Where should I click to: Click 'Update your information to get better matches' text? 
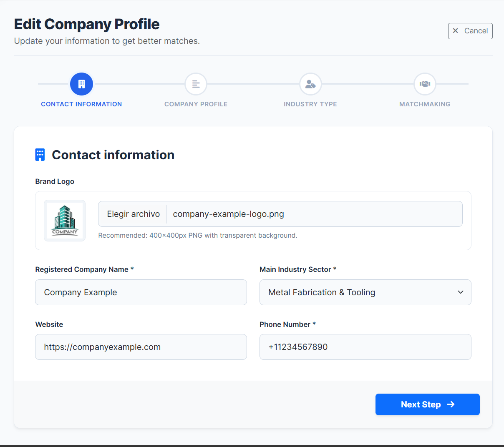[107, 41]
